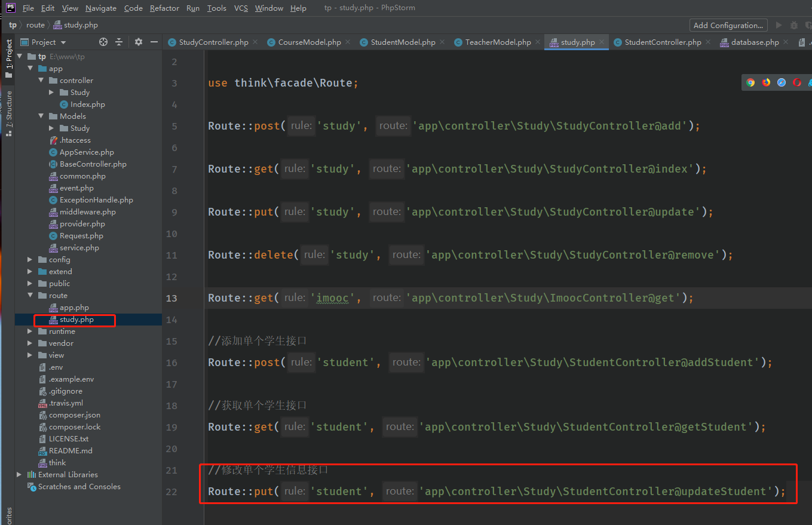Open the Structure side tool tab
812x525 pixels.
point(8,113)
